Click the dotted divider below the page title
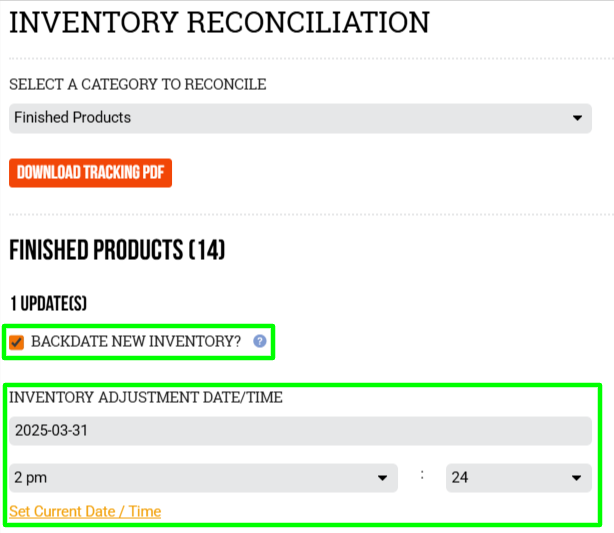This screenshot has height=533, width=614. point(311,59)
